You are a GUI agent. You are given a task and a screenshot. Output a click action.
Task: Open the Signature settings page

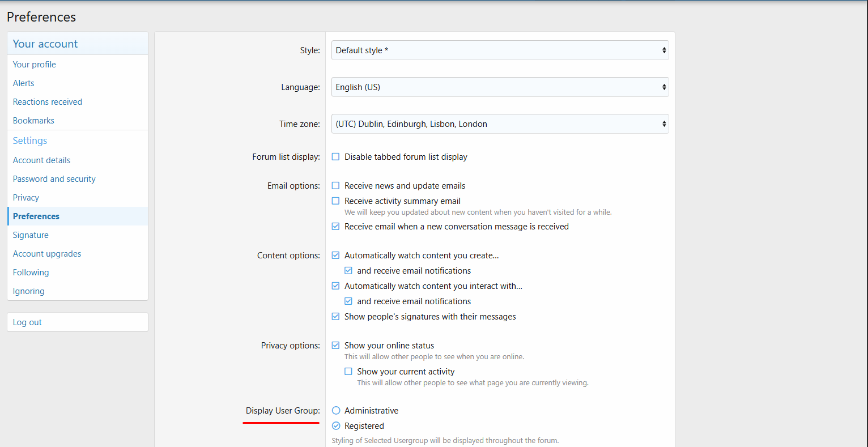click(x=31, y=235)
